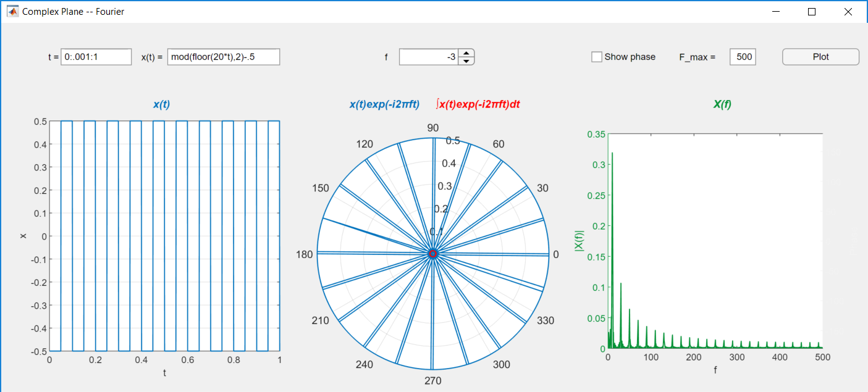Click the 90 degree label on polar plot

tap(433, 128)
